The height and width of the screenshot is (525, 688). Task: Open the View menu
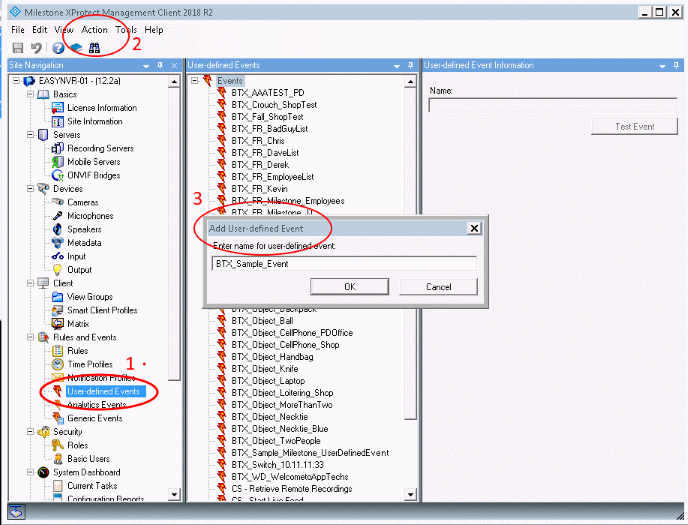pos(64,30)
